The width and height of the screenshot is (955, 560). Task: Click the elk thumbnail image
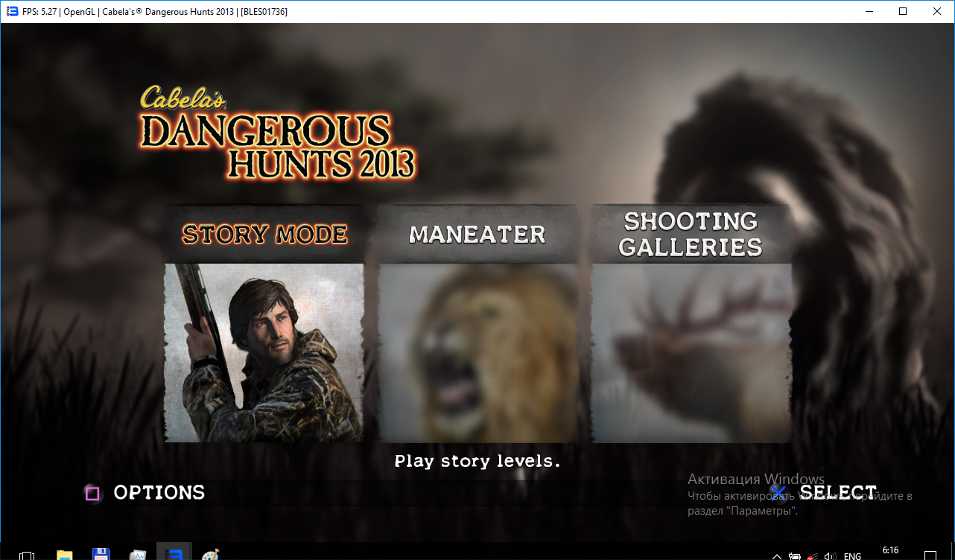click(691, 354)
